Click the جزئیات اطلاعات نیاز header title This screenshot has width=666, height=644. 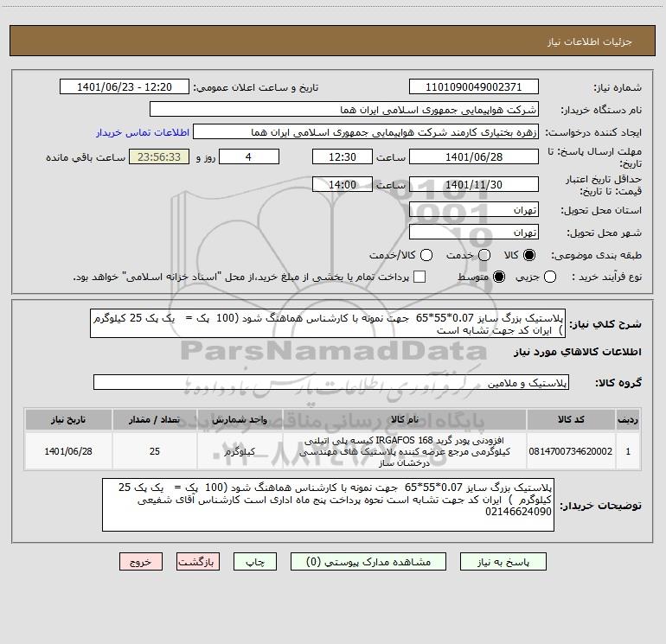point(589,41)
